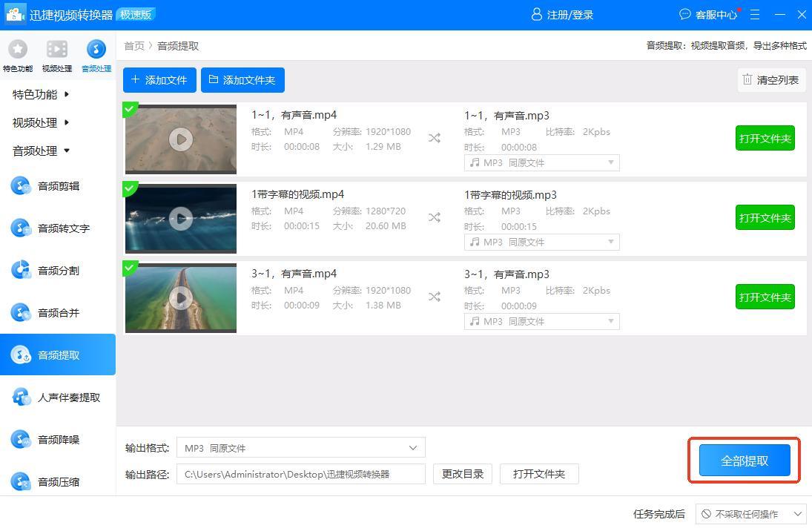Play the 3~1，有声音.mp4 video thumbnail
The width and height of the screenshot is (812, 531).
pos(180,297)
